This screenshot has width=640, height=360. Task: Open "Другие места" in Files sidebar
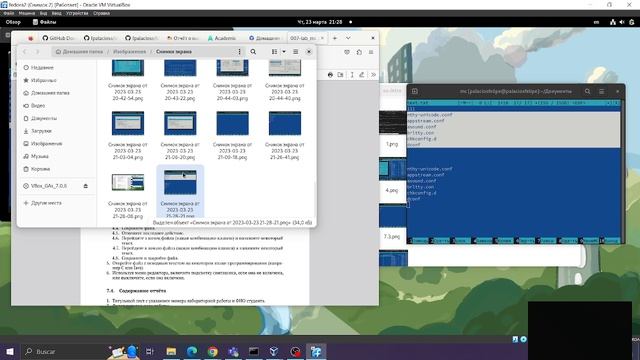point(43,203)
